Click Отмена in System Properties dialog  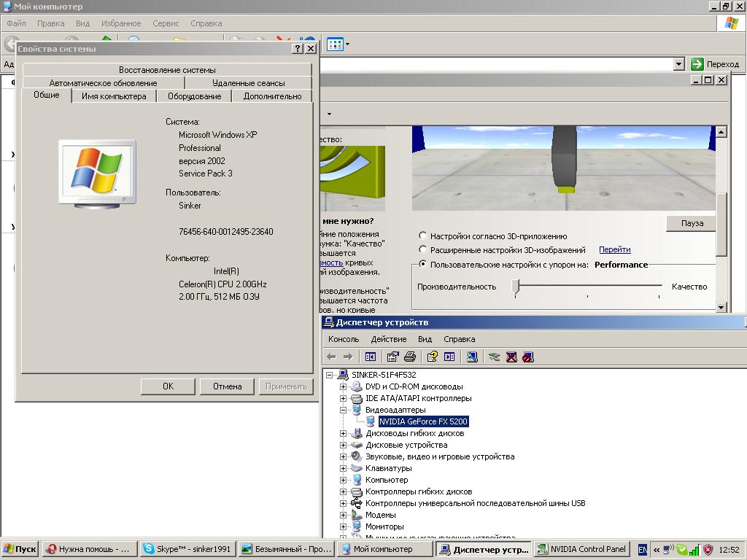[x=228, y=386]
